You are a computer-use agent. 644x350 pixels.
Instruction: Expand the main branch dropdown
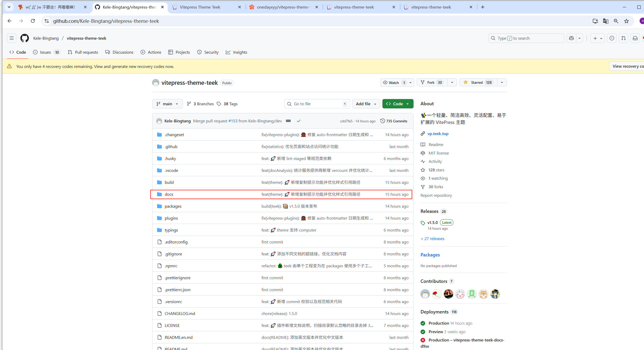tap(167, 104)
